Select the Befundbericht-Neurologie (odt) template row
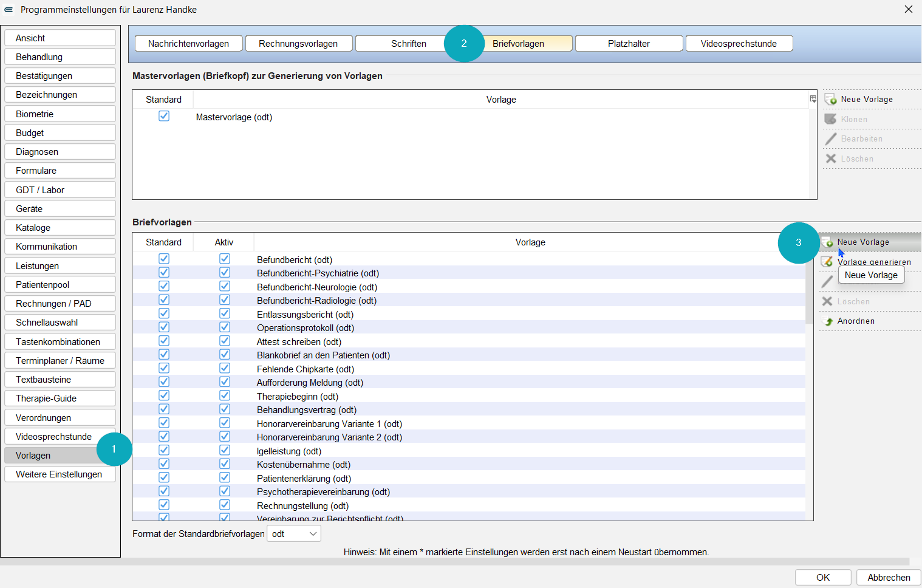 (469, 287)
